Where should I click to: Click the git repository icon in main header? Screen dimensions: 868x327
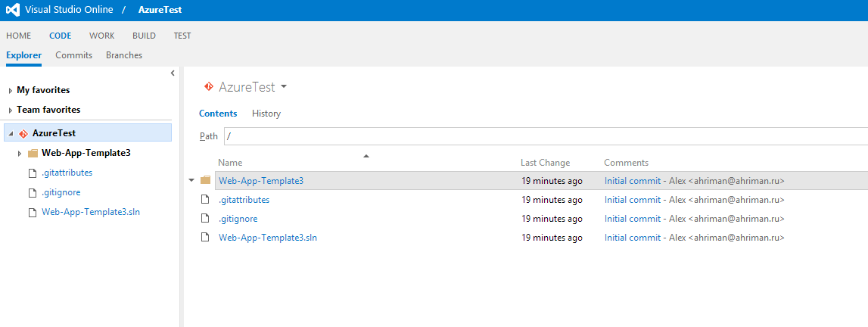tap(209, 86)
